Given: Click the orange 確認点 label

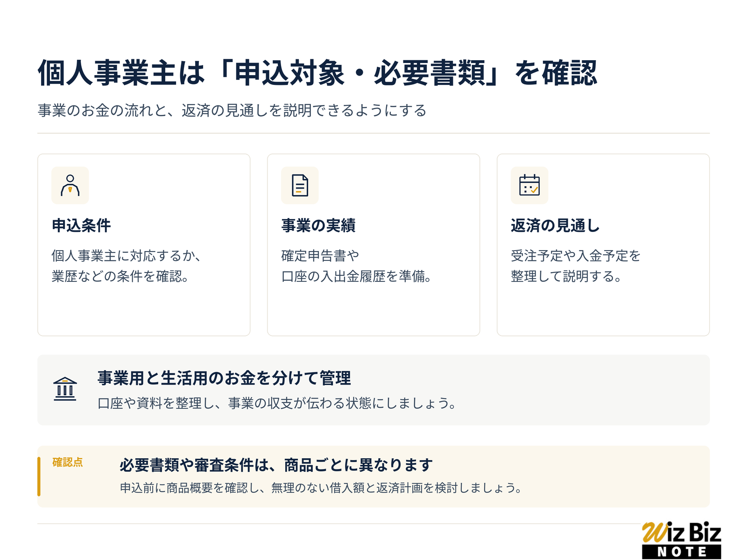Looking at the screenshot, I should 68,462.
